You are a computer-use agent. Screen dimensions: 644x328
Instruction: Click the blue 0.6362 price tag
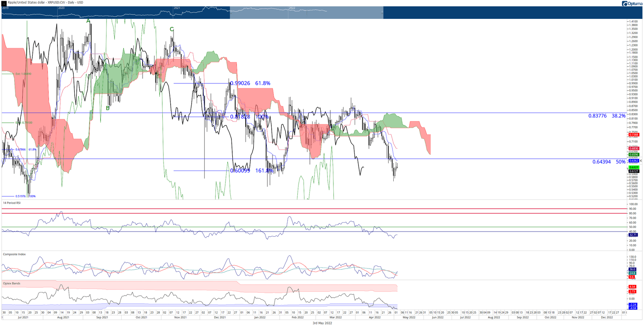633,160
